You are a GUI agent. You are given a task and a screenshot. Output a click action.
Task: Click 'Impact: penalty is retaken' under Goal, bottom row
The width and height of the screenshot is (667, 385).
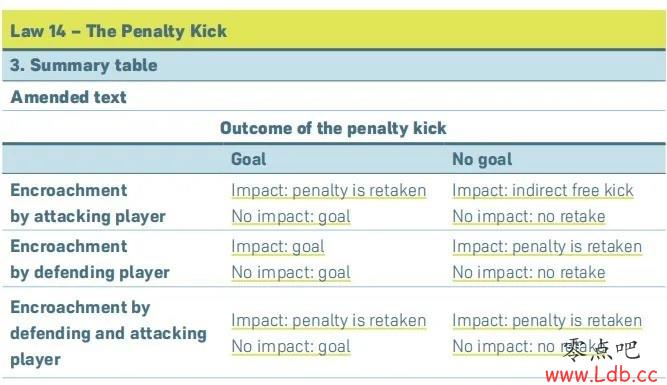click(x=329, y=321)
